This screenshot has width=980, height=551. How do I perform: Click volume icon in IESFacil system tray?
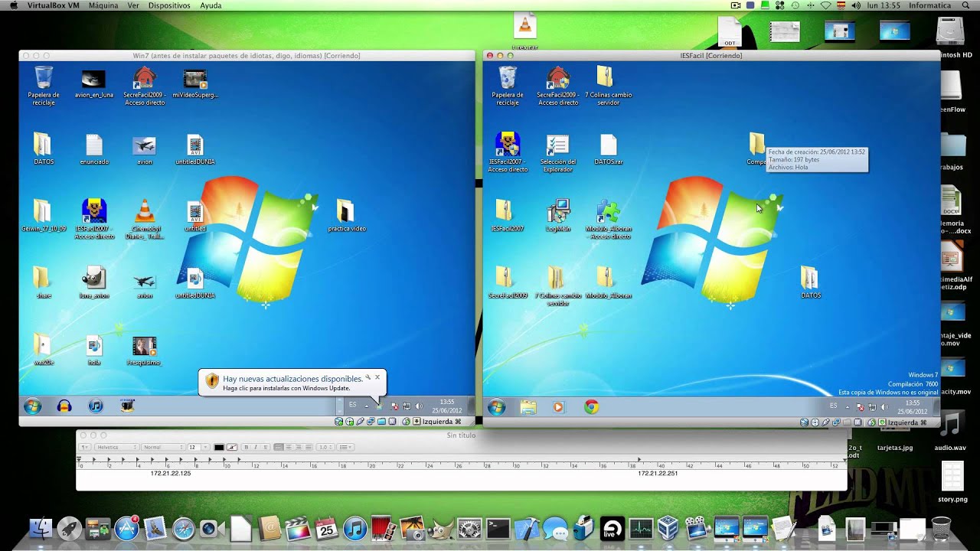[883, 407]
